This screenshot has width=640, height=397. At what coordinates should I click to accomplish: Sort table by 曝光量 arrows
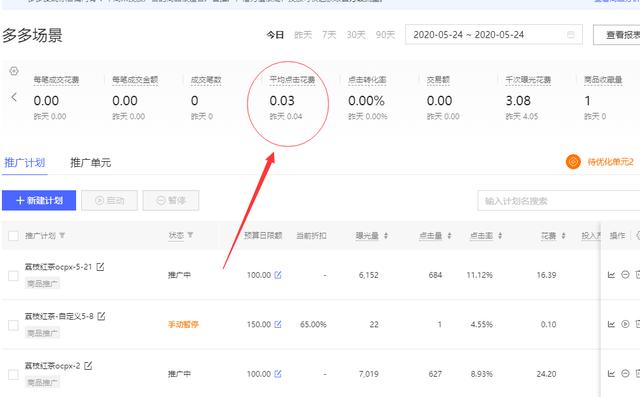pyautogui.click(x=386, y=235)
